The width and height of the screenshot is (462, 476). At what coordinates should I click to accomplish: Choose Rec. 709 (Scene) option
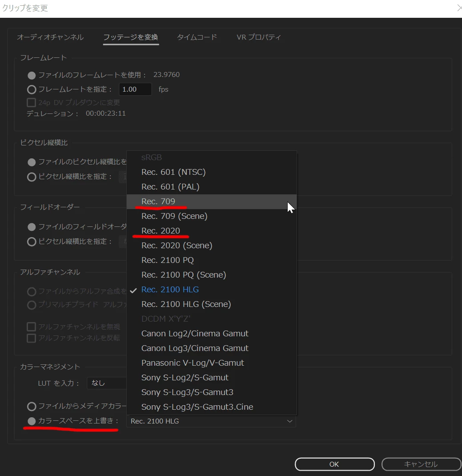coord(212,216)
